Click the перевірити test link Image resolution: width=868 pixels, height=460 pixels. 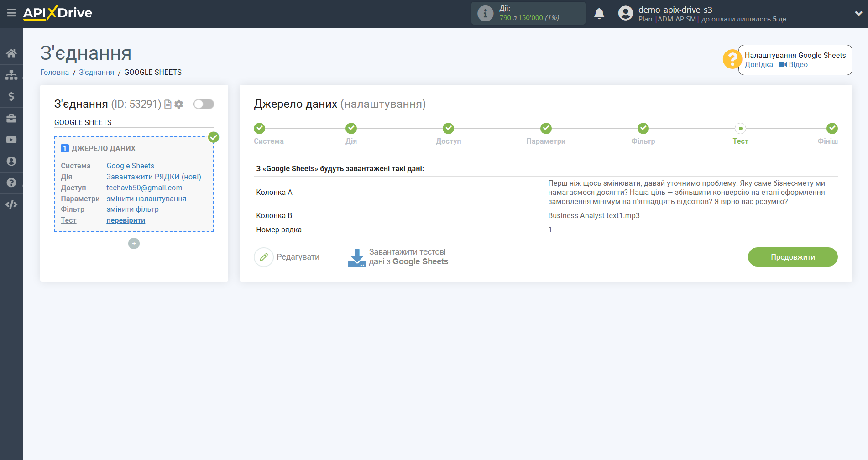(125, 220)
